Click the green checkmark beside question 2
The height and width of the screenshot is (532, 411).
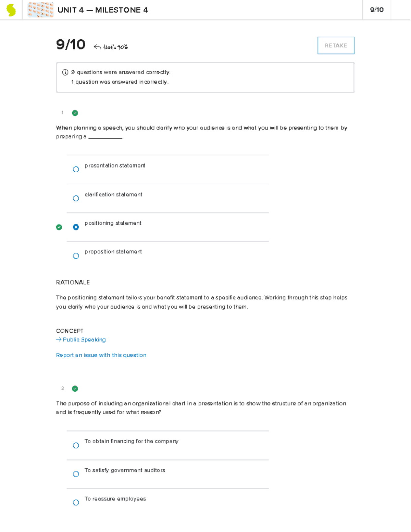75,388
